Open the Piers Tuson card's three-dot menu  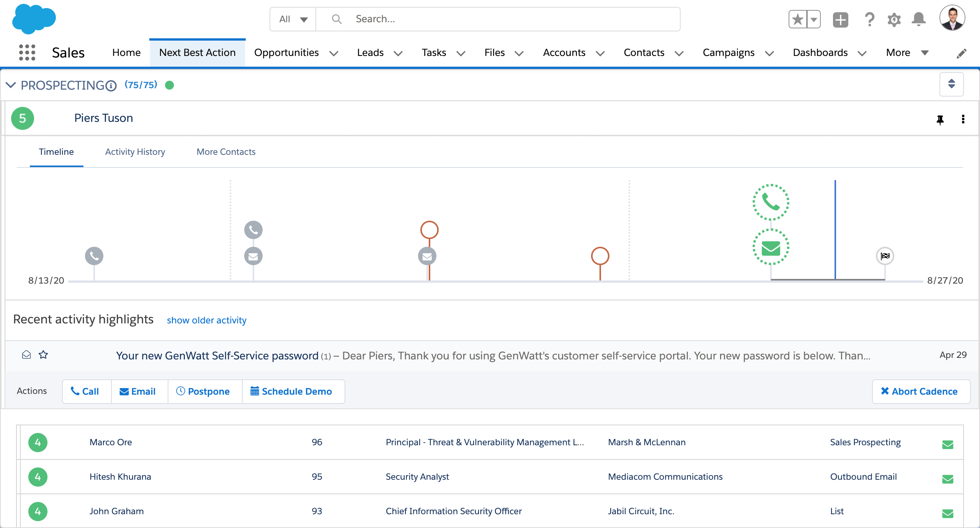pyautogui.click(x=963, y=119)
